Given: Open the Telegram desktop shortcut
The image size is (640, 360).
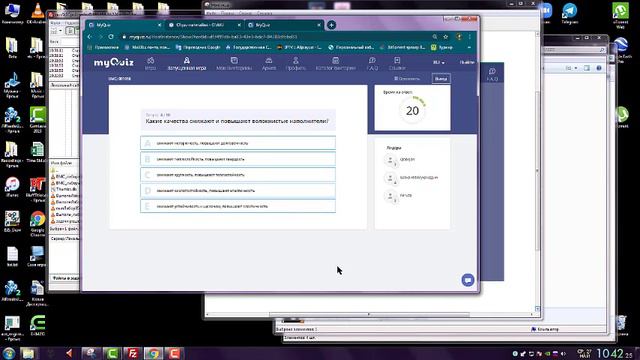Looking at the screenshot, I should pos(569,13).
